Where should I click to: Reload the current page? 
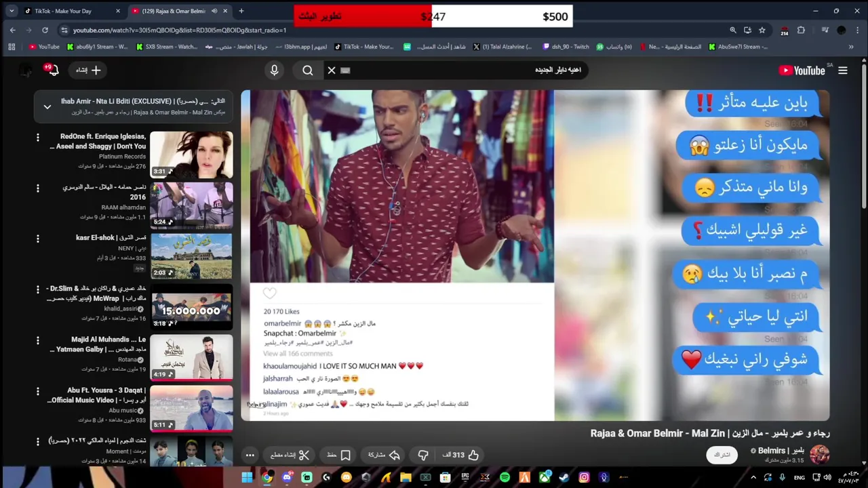45,30
